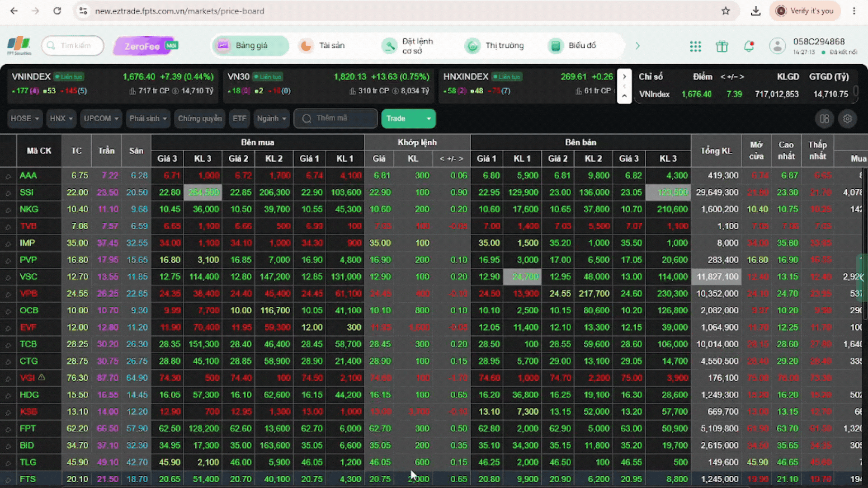Open the apps grid icon

[x=695, y=46]
